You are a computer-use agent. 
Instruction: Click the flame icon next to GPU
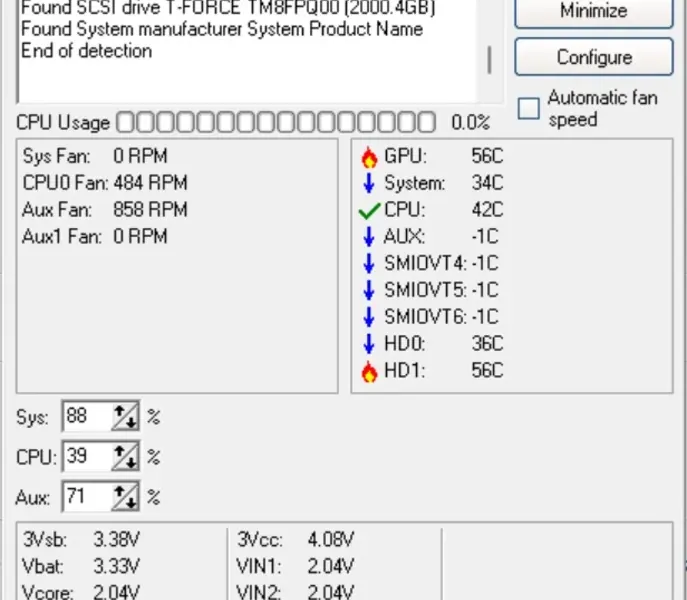click(369, 157)
